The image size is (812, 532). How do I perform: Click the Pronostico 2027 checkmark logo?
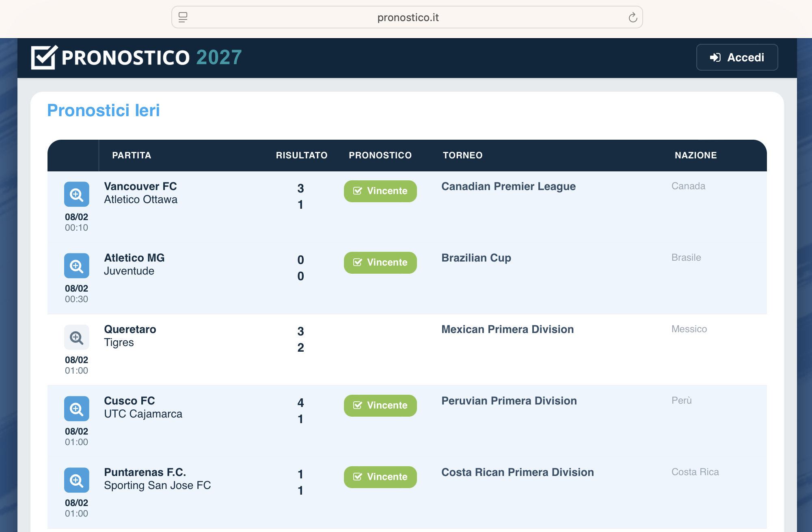point(44,57)
